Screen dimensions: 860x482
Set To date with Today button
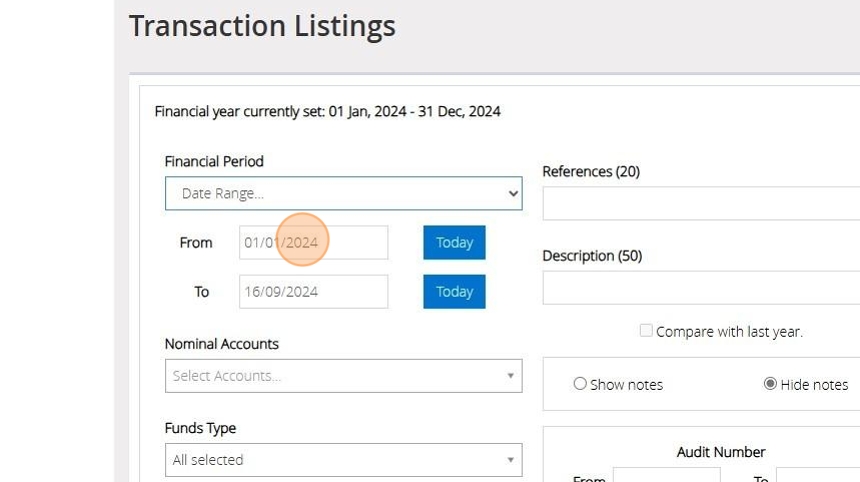454,292
